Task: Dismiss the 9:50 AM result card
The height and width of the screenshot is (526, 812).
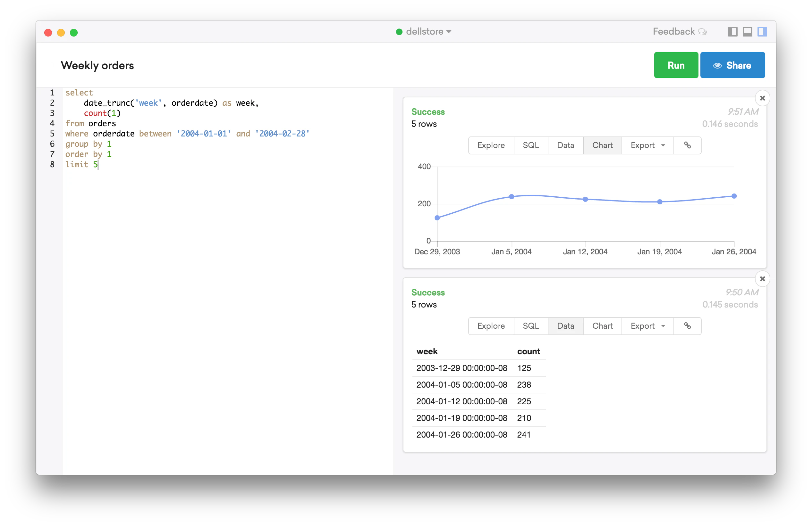Action: 762,279
